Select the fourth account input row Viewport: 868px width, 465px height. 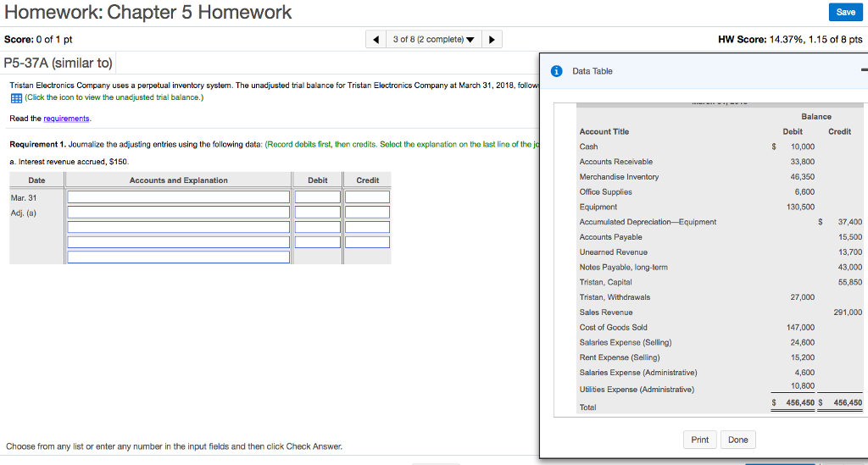coord(178,241)
